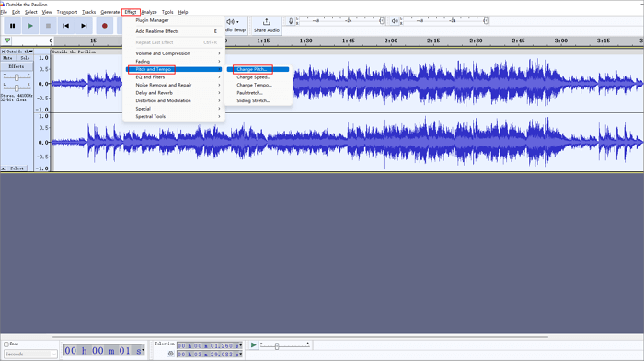
Task: Expand the Volume and Compression submenu
Action: [174, 53]
